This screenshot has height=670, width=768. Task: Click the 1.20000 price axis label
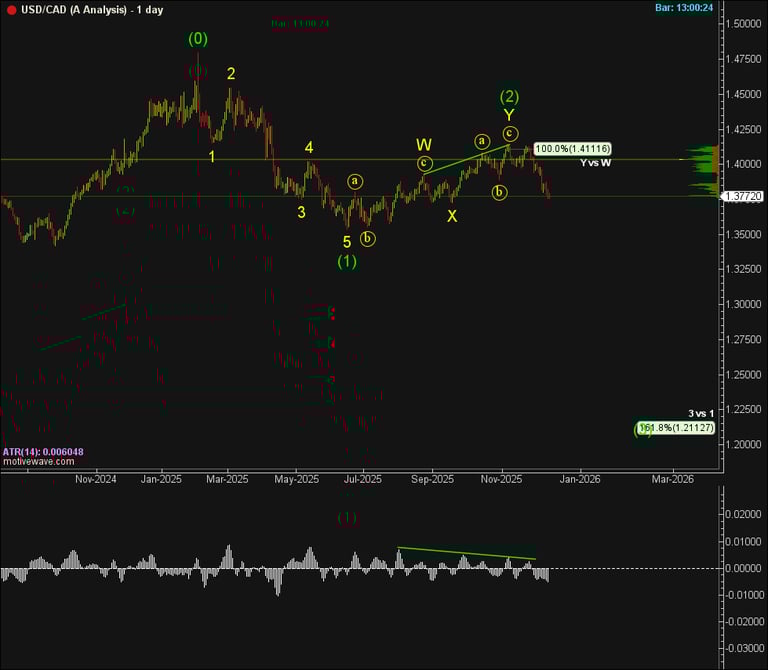744,444
